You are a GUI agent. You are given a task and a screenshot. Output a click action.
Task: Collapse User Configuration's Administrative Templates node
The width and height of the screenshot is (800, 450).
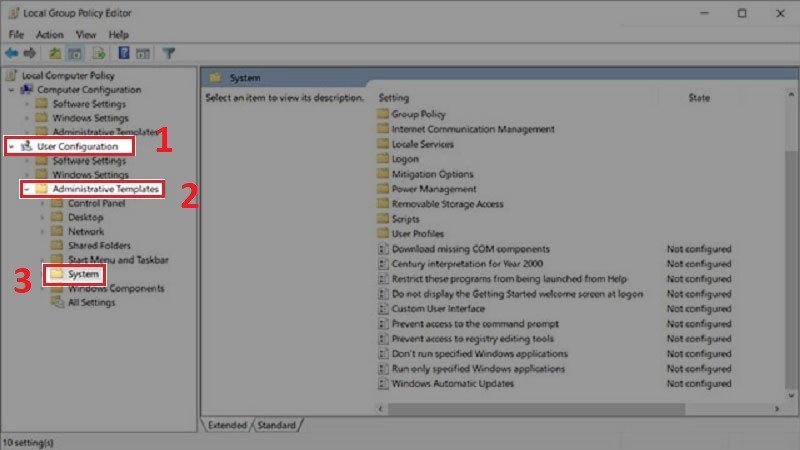[27, 189]
